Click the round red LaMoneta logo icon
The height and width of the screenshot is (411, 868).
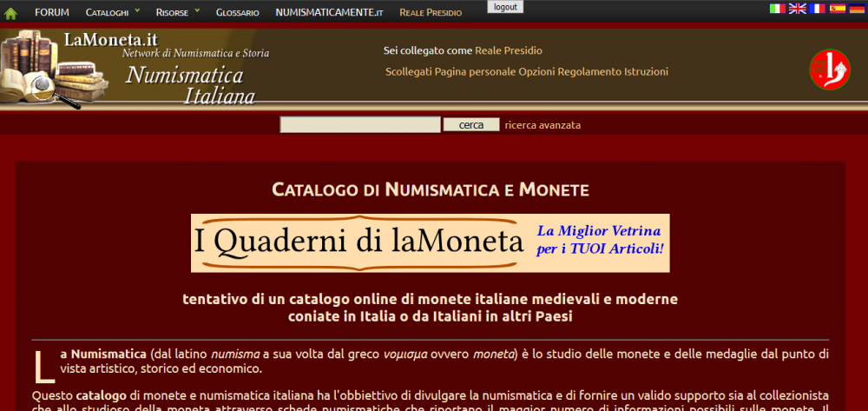point(830,70)
